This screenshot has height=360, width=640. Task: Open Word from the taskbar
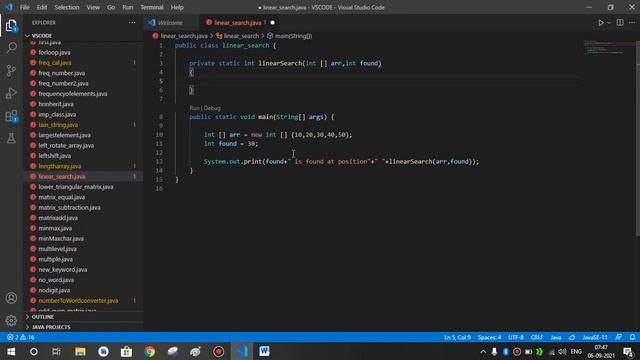[264, 351]
